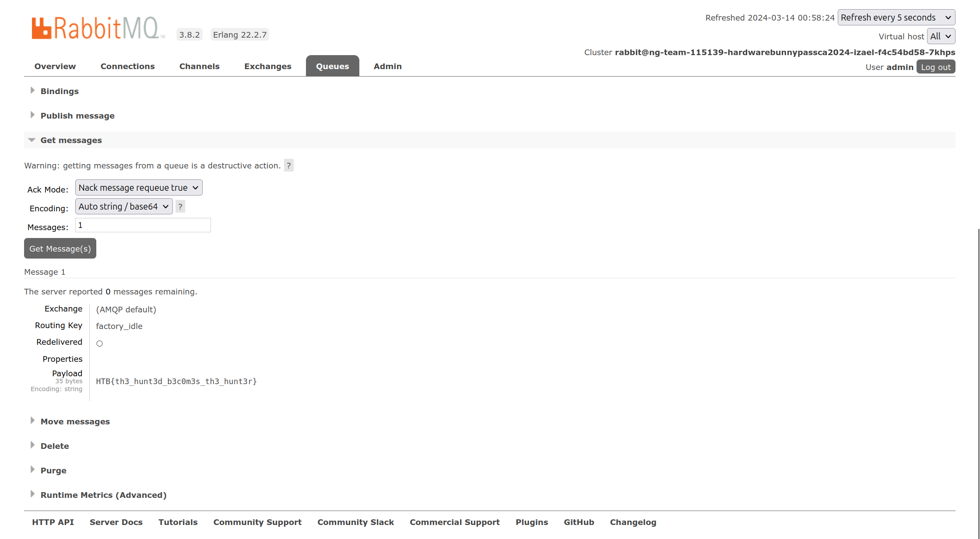
Task: Open the Commercial Support link
Action: [455, 522]
